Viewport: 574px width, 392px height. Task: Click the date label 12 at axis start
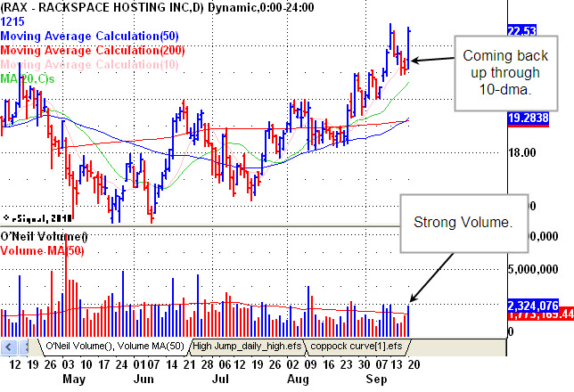pyautogui.click(x=15, y=364)
